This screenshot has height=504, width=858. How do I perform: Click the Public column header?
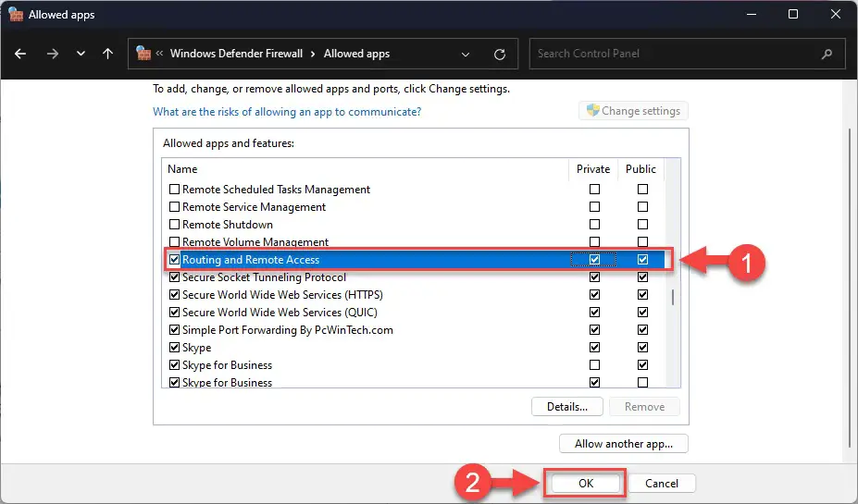(x=640, y=169)
